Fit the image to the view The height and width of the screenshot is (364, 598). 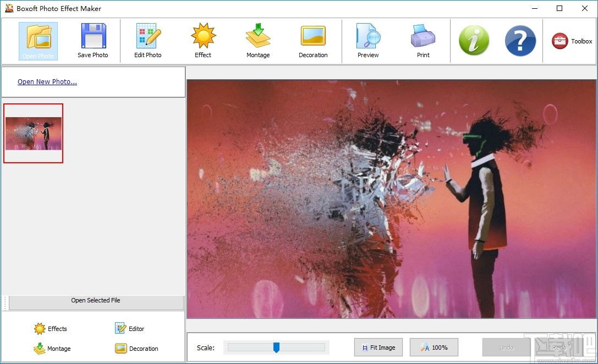[378, 347]
